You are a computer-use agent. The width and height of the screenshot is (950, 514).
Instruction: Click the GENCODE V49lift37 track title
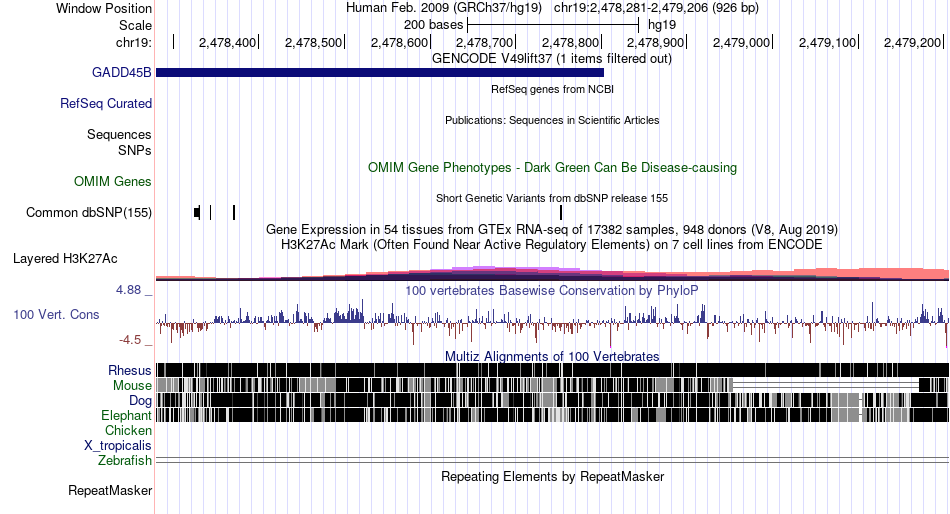[x=551, y=59]
